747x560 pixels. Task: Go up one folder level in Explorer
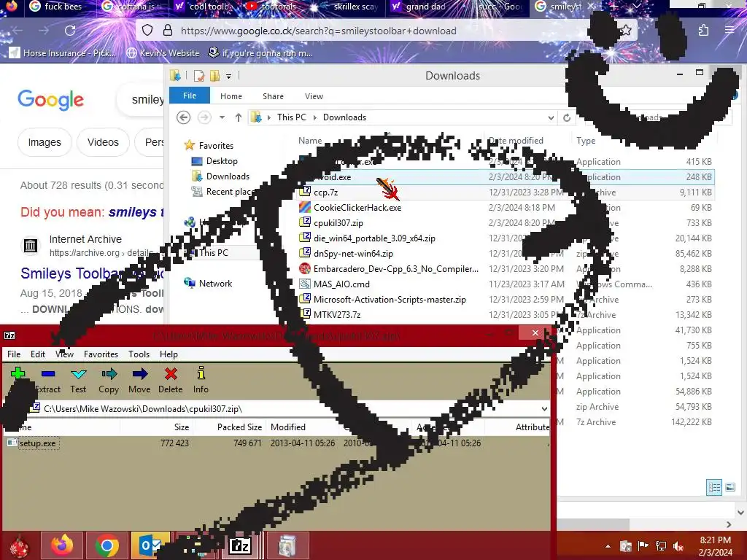(239, 117)
